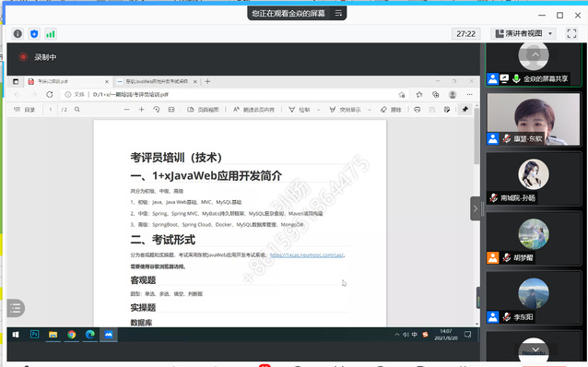Open the PDF search magnifier
The height and width of the screenshot is (367, 588).
point(77,110)
